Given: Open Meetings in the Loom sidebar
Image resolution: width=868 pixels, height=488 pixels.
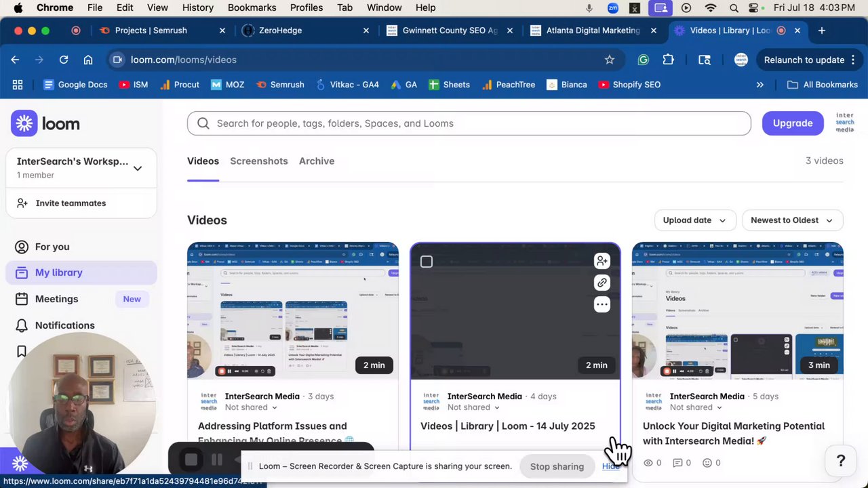Looking at the screenshot, I should click(x=81, y=299).
